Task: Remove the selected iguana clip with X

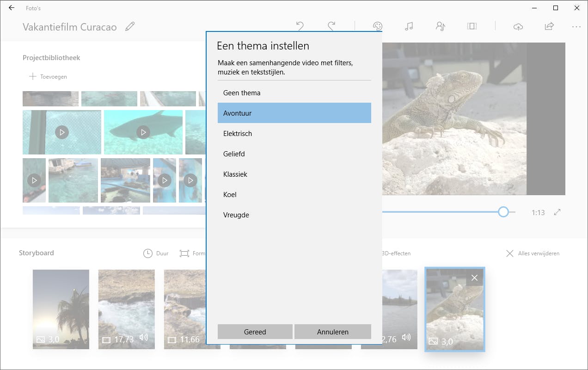Action: coord(474,277)
